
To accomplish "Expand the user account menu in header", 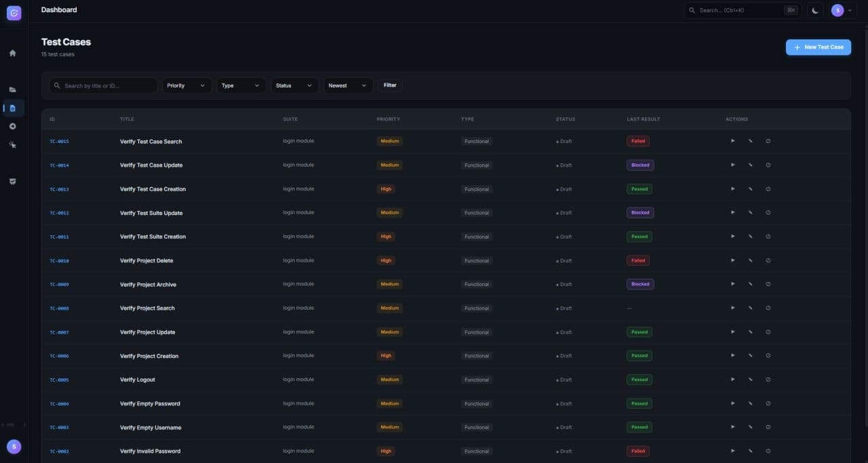I will point(842,10).
